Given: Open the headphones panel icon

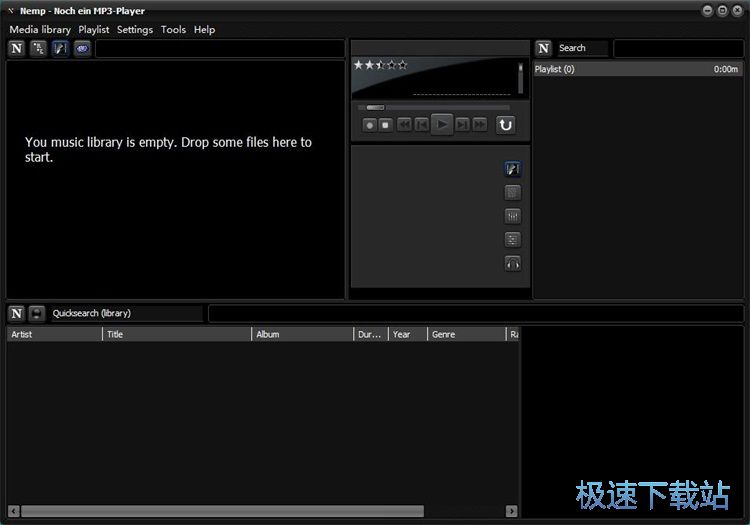Looking at the screenshot, I should 513,263.
